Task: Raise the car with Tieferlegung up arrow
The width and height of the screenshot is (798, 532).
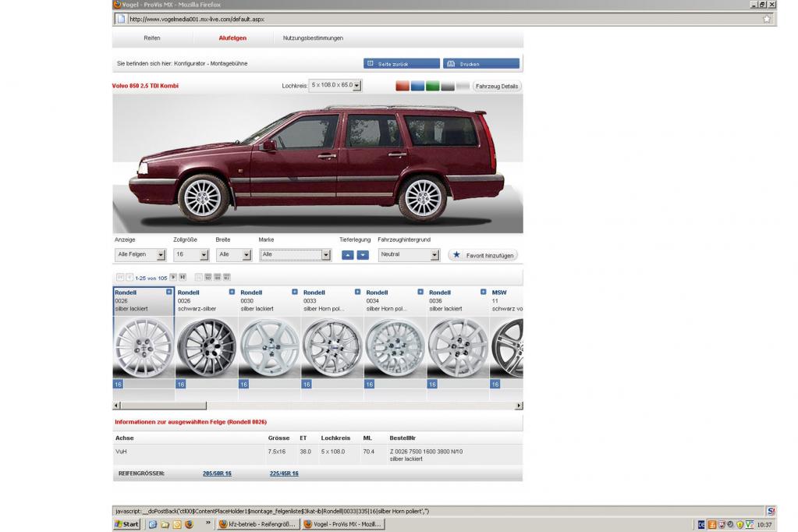Action: click(x=348, y=255)
